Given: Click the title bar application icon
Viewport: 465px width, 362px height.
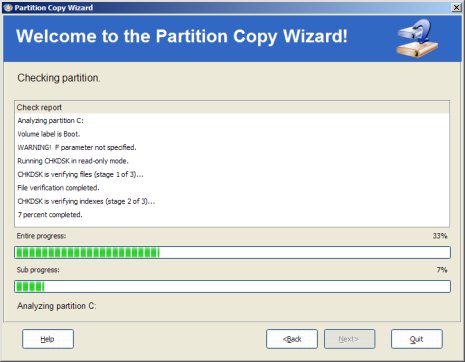Looking at the screenshot, I should (x=8, y=8).
